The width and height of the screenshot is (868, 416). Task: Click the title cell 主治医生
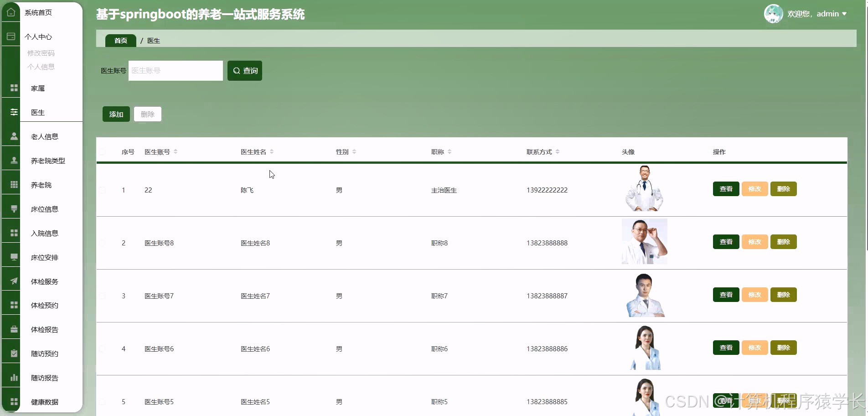[x=444, y=190]
